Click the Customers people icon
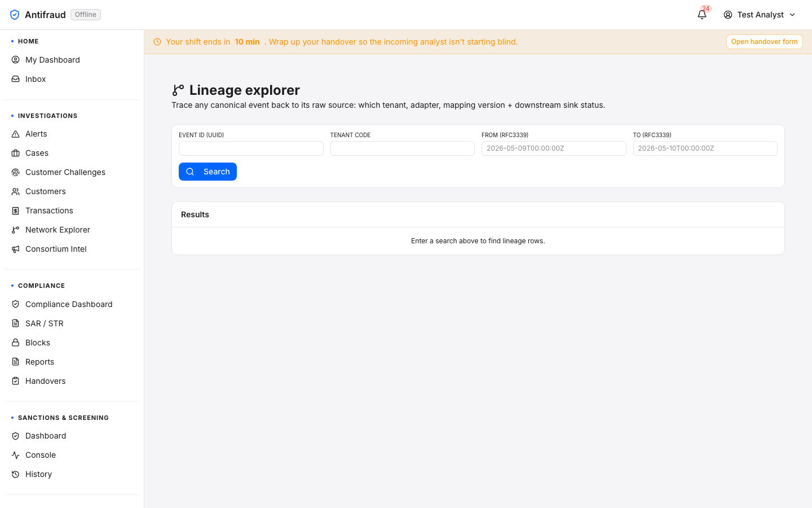Viewport: 812px width, 508px height. [x=16, y=191]
